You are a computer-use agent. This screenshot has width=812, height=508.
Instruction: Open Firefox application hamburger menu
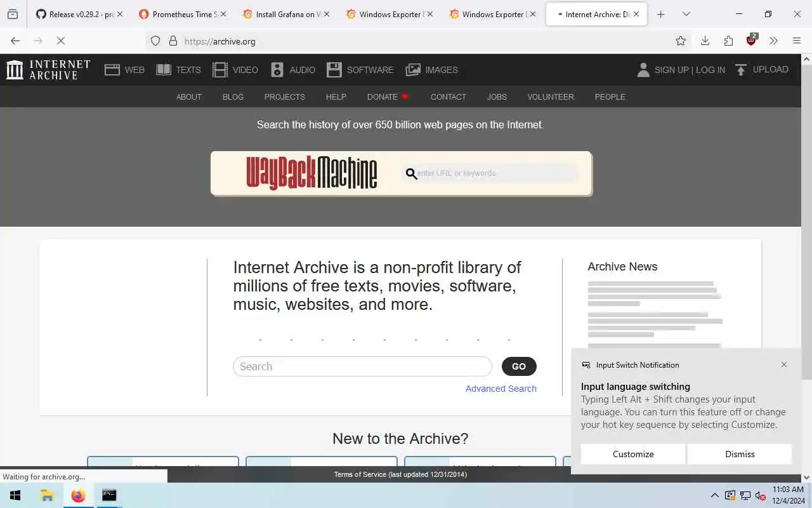tap(797, 41)
